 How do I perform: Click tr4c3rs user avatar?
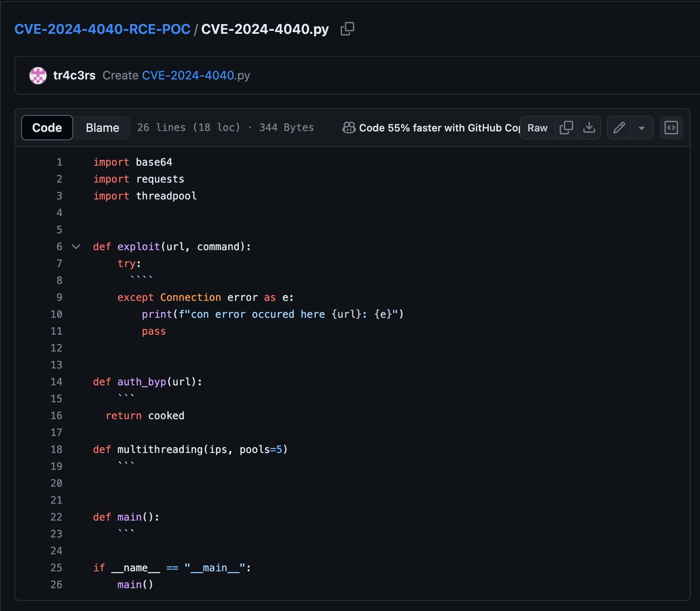click(x=38, y=75)
